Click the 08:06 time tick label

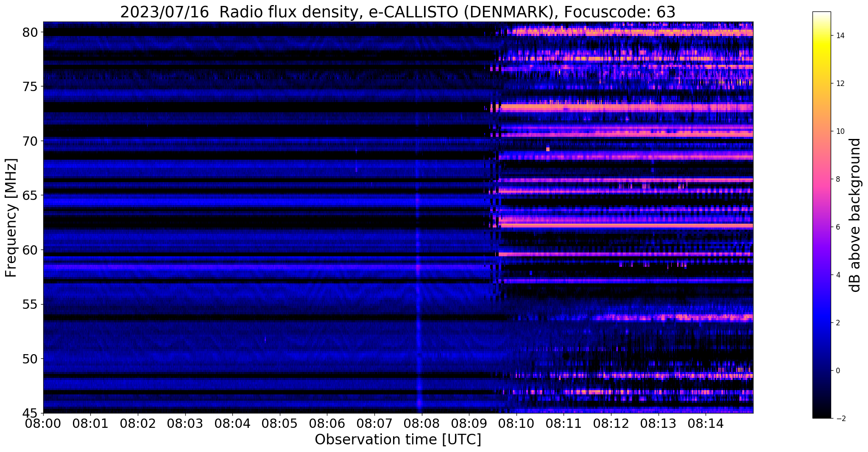coord(327,423)
